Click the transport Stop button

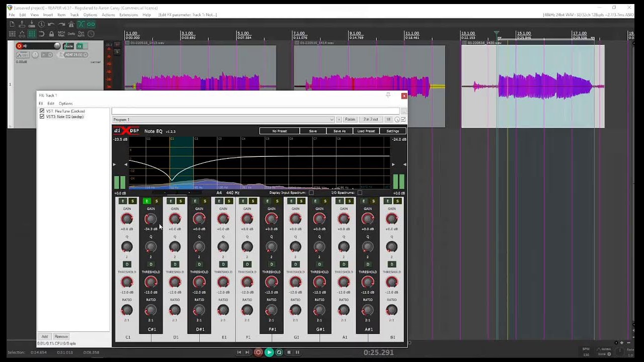(289, 352)
